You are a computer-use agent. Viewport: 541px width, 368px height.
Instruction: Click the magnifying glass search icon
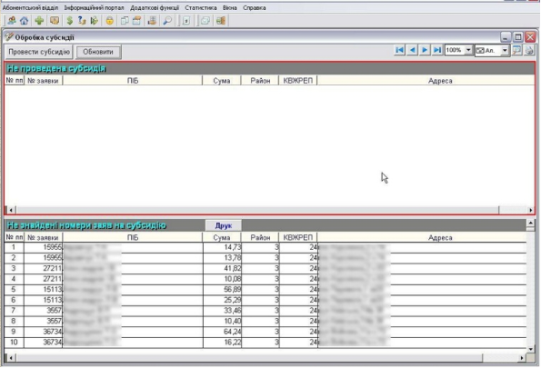click(167, 21)
